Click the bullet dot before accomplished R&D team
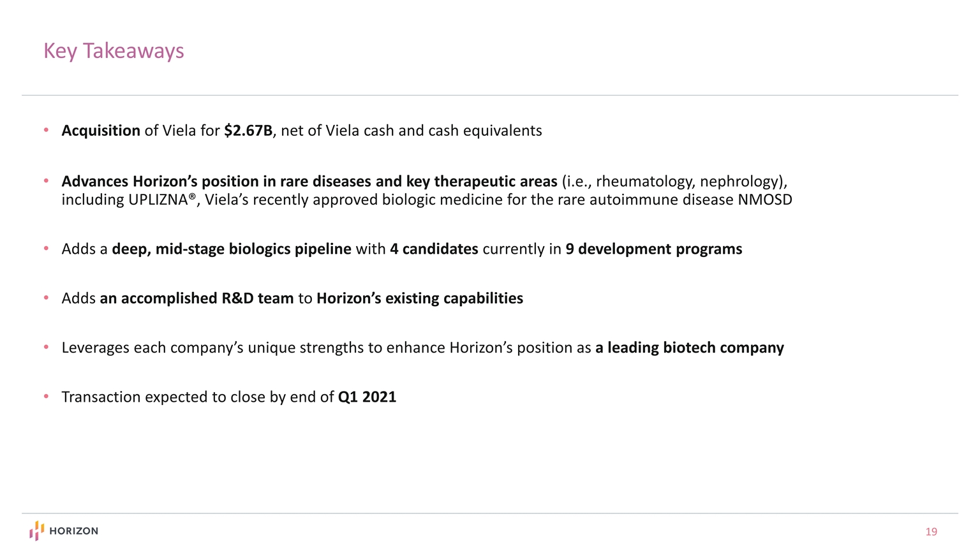980x551 pixels. pos(46,298)
